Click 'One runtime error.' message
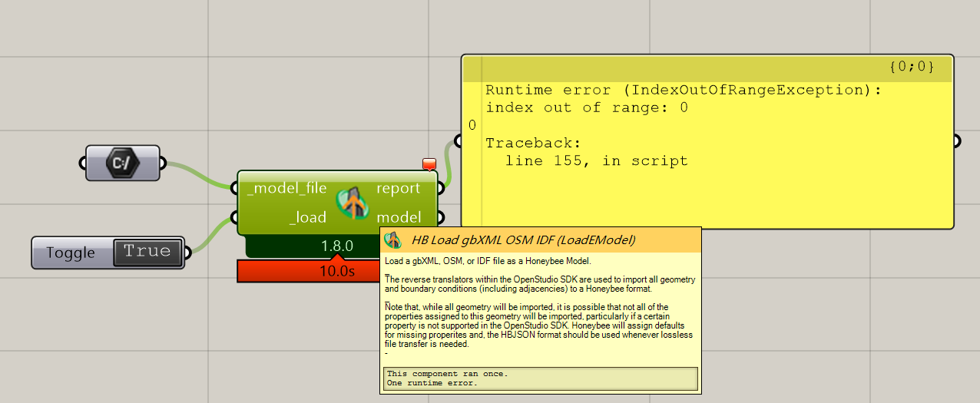Viewport: 980px width, 403px height. [x=432, y=382]
